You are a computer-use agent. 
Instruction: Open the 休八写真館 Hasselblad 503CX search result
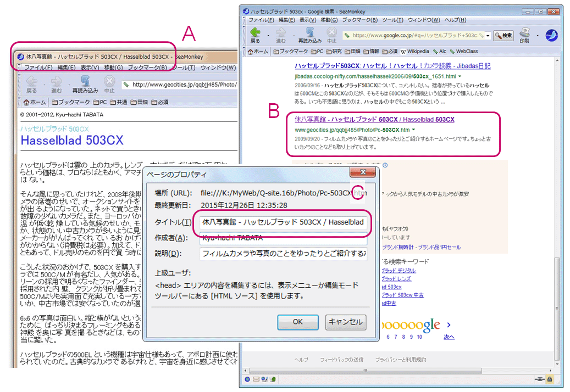374,120
